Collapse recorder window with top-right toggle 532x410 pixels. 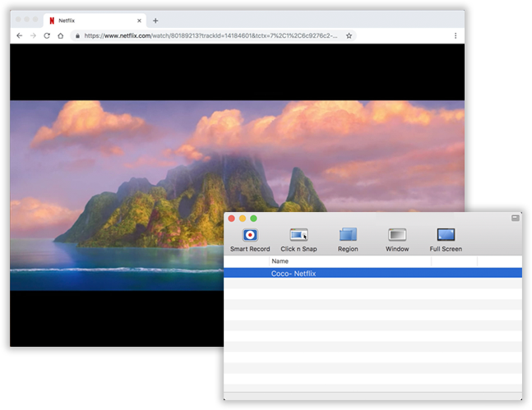(515, 218)
